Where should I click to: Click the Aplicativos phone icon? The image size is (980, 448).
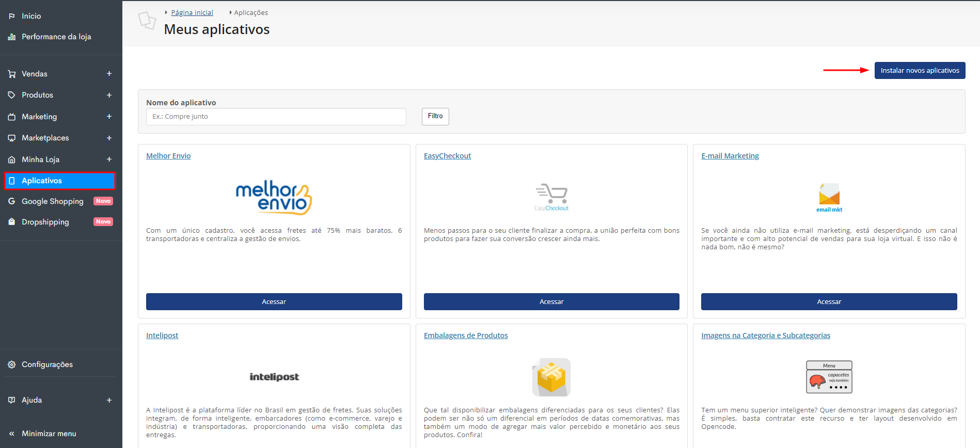point(12,181)
